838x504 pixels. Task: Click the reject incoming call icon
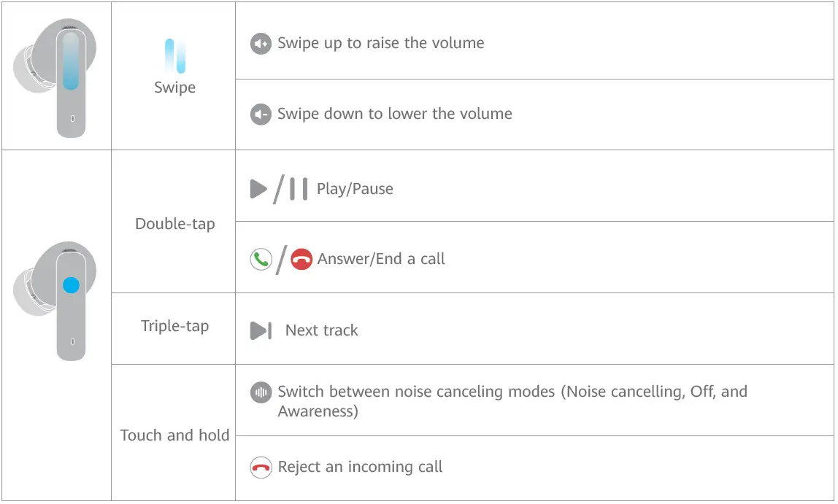261,468
